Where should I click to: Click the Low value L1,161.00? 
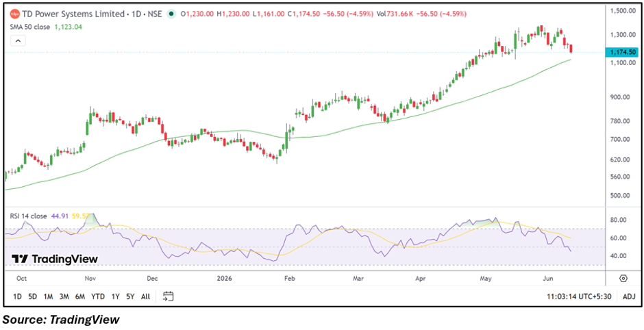(x=268, y=14)
